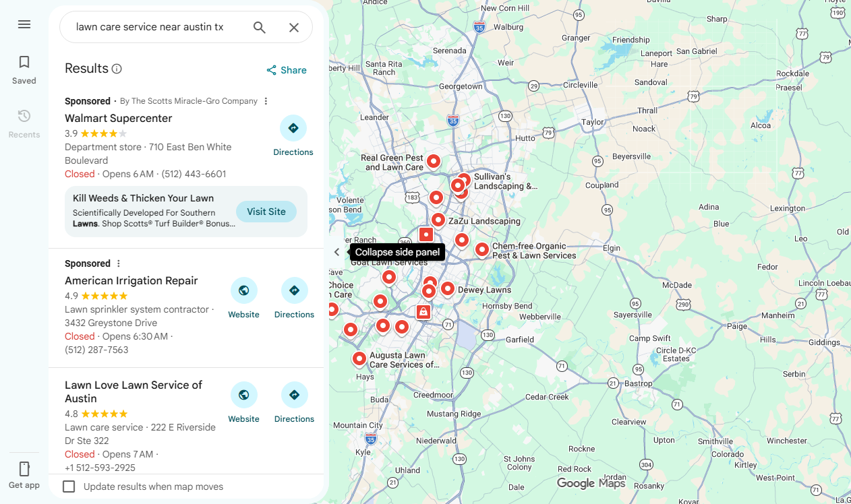
Task: Click the square sponsored pin near ZaZu
Action: [426, 234]
